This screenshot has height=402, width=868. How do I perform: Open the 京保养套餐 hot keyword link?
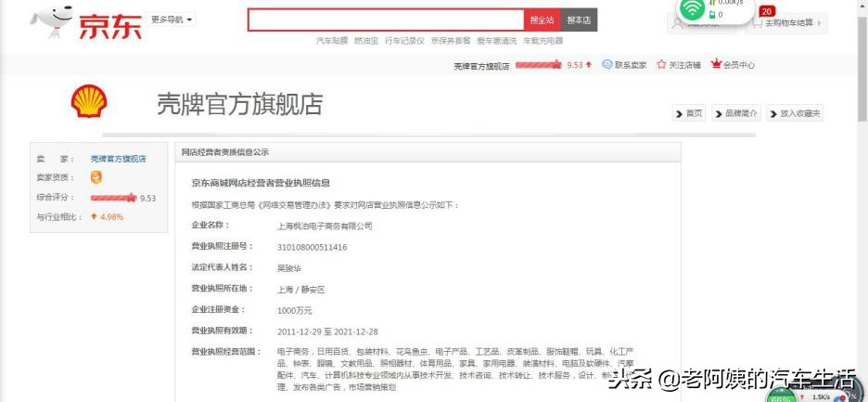(451, 41)
